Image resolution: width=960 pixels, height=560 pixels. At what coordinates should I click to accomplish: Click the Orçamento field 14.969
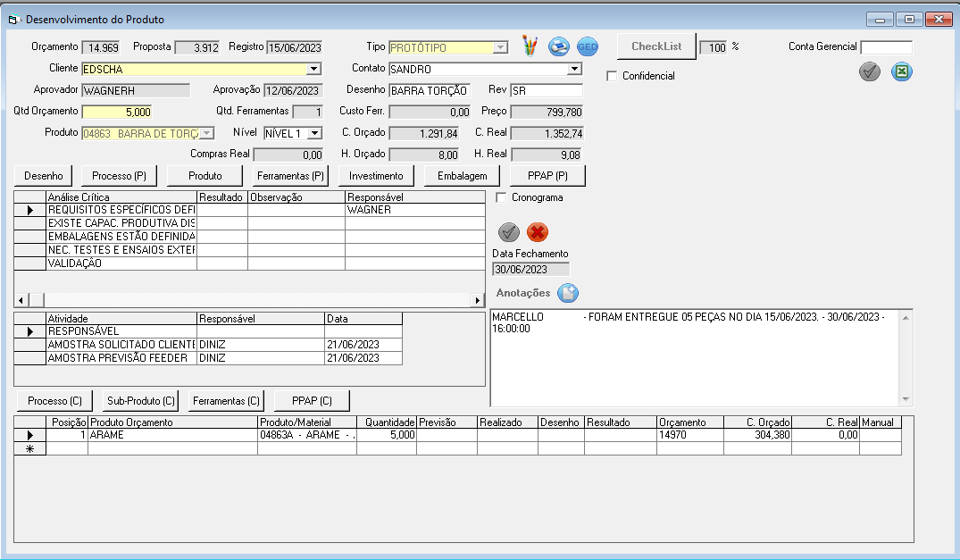click(102, 47)
